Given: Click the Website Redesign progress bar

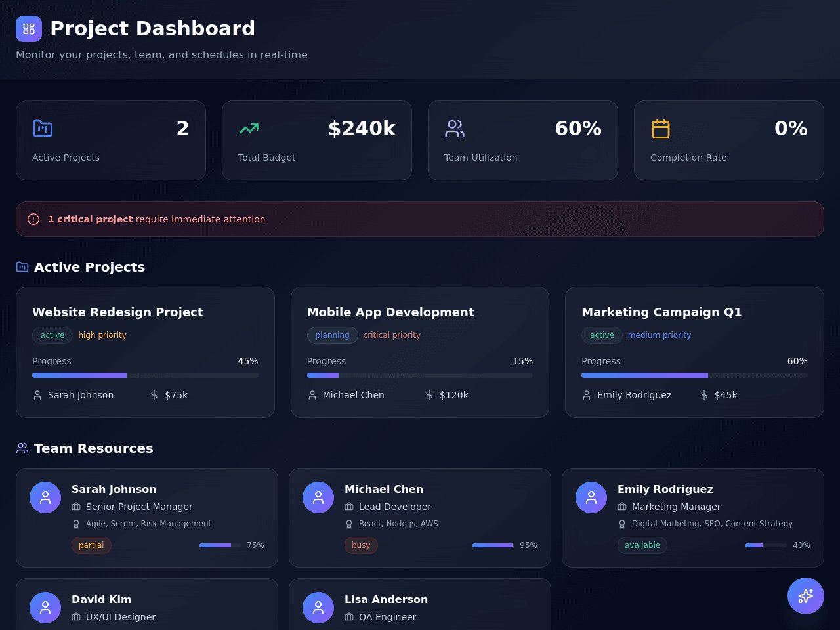Looking at the screenshot, I should [145, 375].
